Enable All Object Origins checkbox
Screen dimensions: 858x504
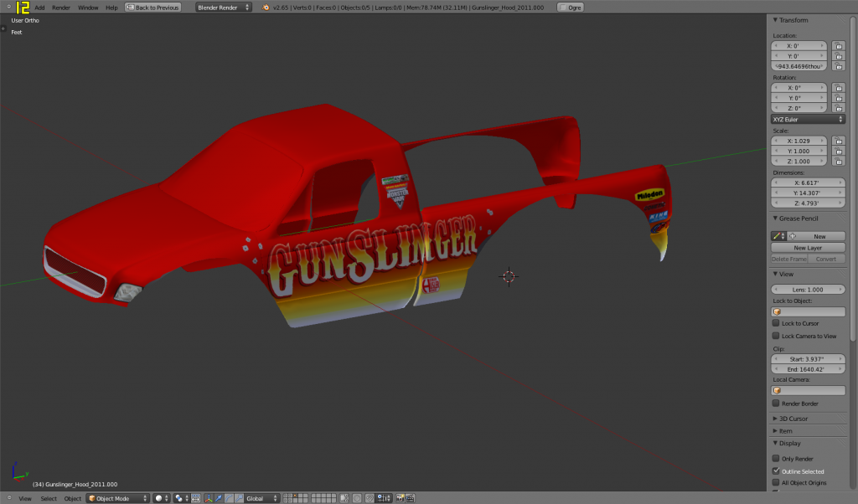(x=775, y=483)
